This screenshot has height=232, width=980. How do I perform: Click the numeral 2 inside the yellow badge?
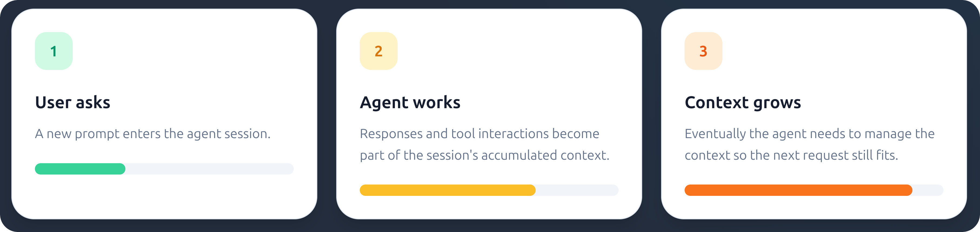(x=379, y=51)
